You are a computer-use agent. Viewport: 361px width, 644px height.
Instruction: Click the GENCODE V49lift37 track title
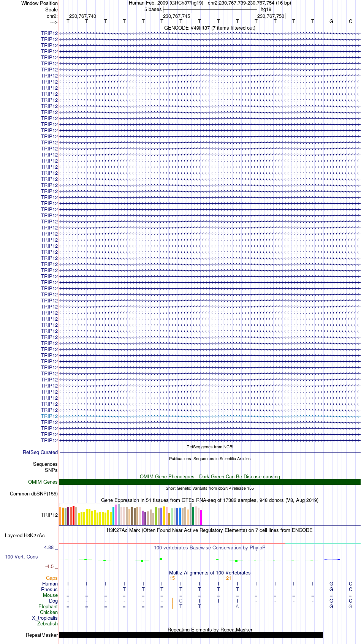point(209,28)
